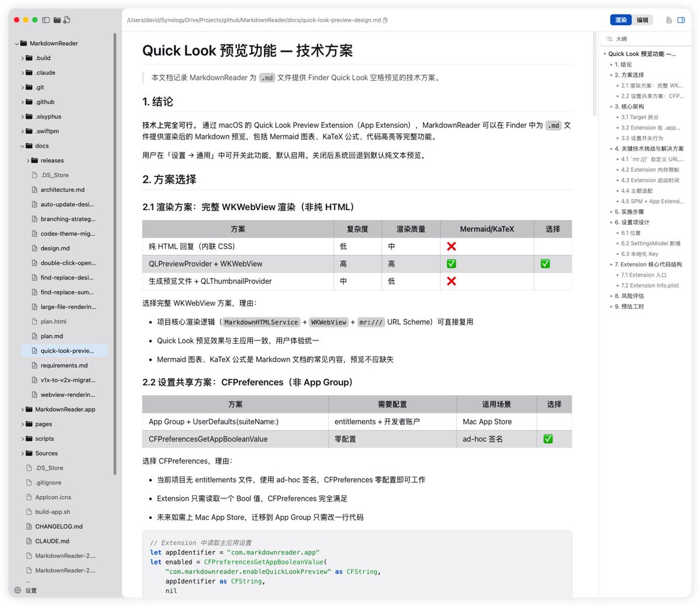This screenshot has width=700, height=606.
Task: Click the file tree sidebar scrollbar
Action: pos(115,254)
